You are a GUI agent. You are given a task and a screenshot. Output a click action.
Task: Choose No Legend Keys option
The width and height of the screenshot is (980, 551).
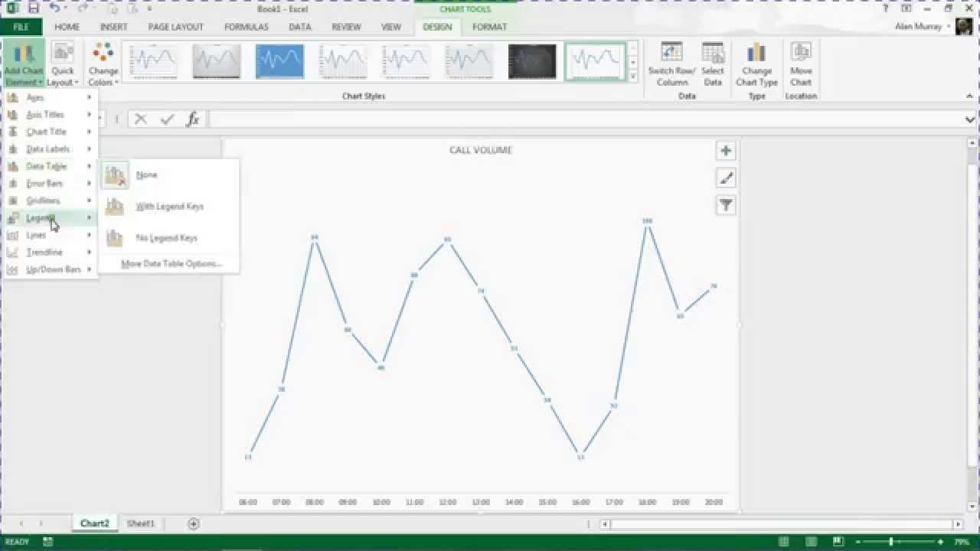(169, 238)
